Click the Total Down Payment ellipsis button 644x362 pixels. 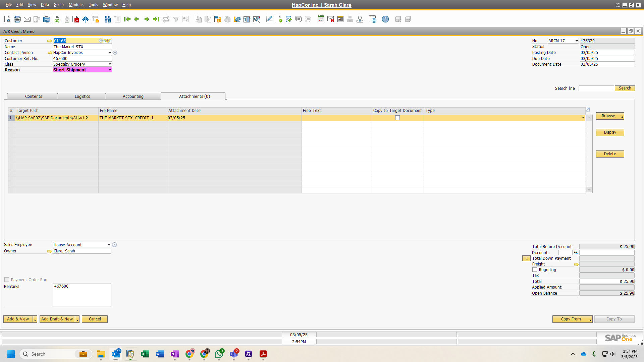tap(526, 258)
